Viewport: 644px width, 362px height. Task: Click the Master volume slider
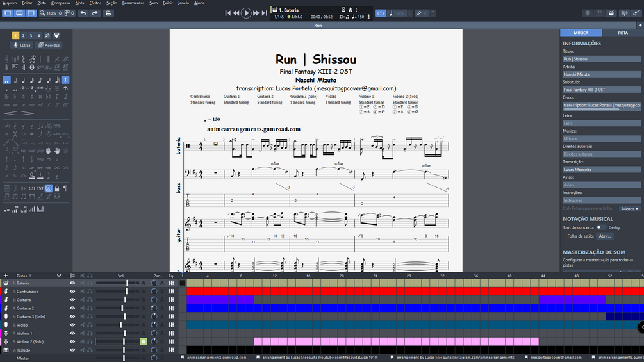click(x=117, y=358)
